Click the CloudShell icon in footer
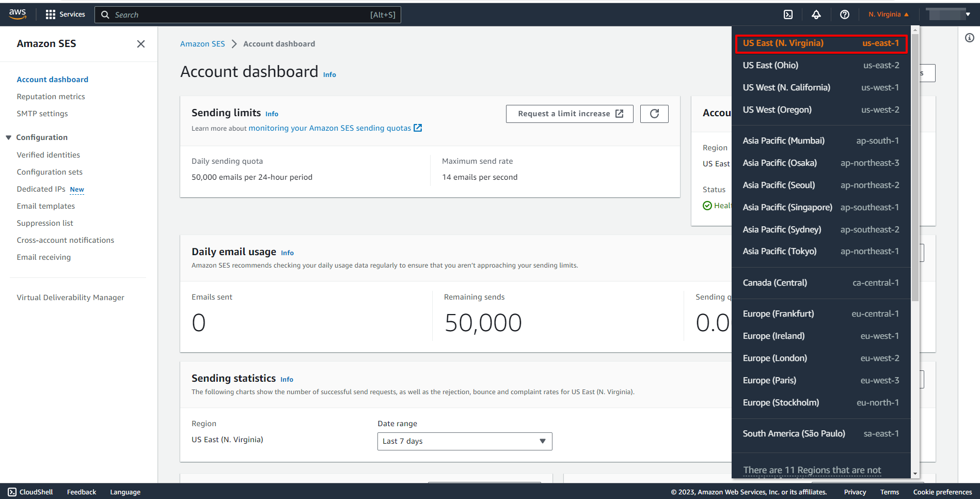Image resolution: width=980 pixels, height=499 pixels. tap(12, 492)
